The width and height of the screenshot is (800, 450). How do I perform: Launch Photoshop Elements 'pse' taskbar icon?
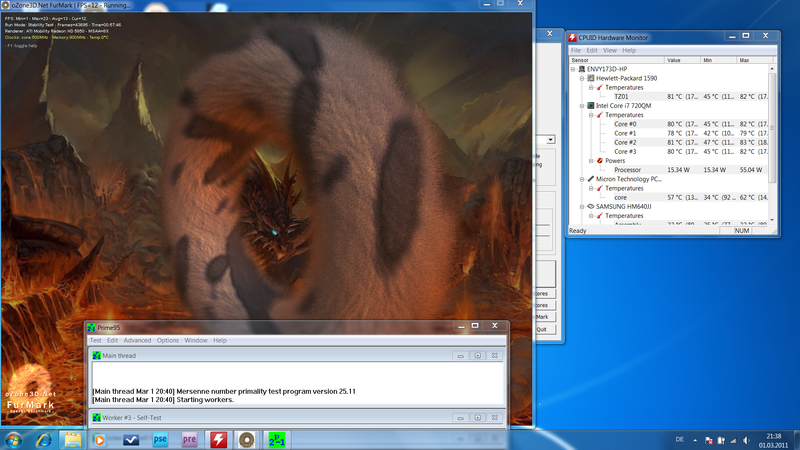coord(160,439)
